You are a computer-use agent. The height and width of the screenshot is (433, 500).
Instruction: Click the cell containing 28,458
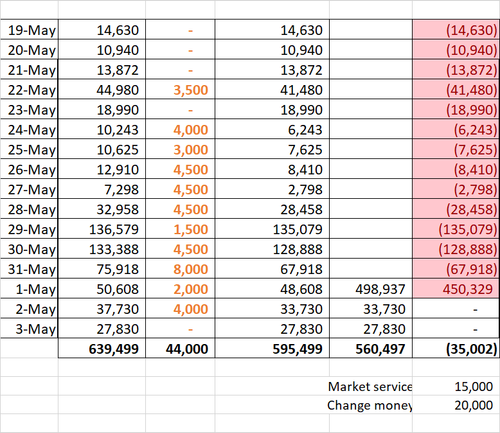click(272, 209)
